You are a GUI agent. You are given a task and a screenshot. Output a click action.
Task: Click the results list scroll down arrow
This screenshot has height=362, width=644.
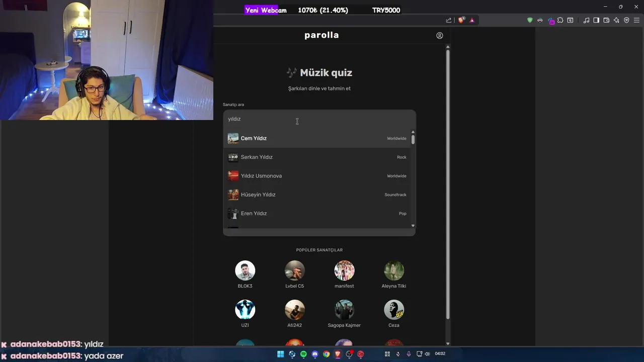413,226
